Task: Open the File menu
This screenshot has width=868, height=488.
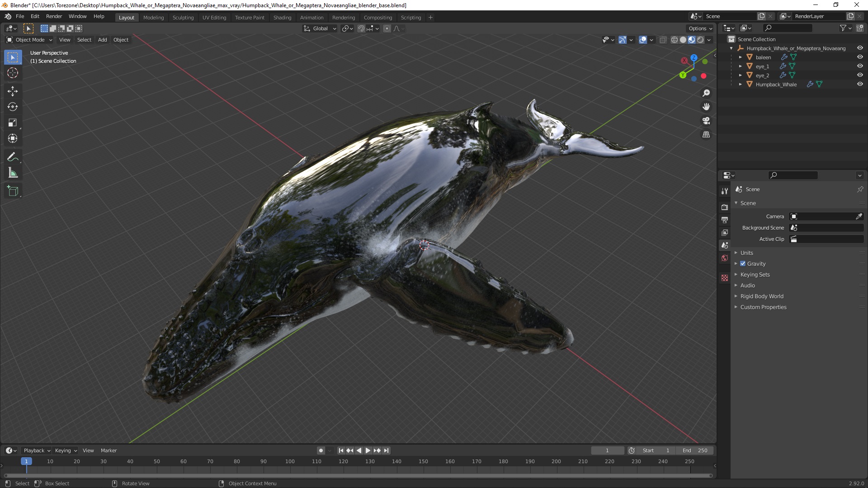Action: [20, 16]
